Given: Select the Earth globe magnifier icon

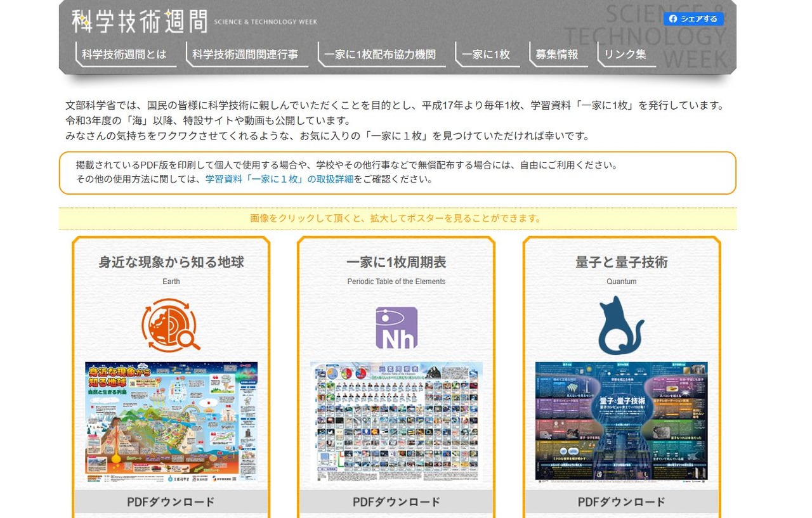Looking at the screenshot, I should tap(171, 323).
